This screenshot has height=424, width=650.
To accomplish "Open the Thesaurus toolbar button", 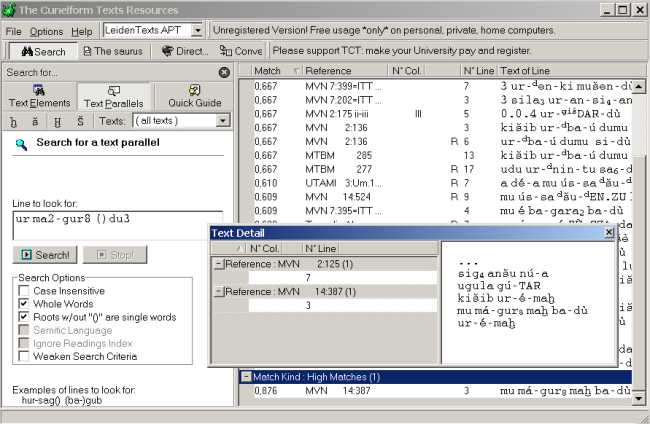I will 113,51.
